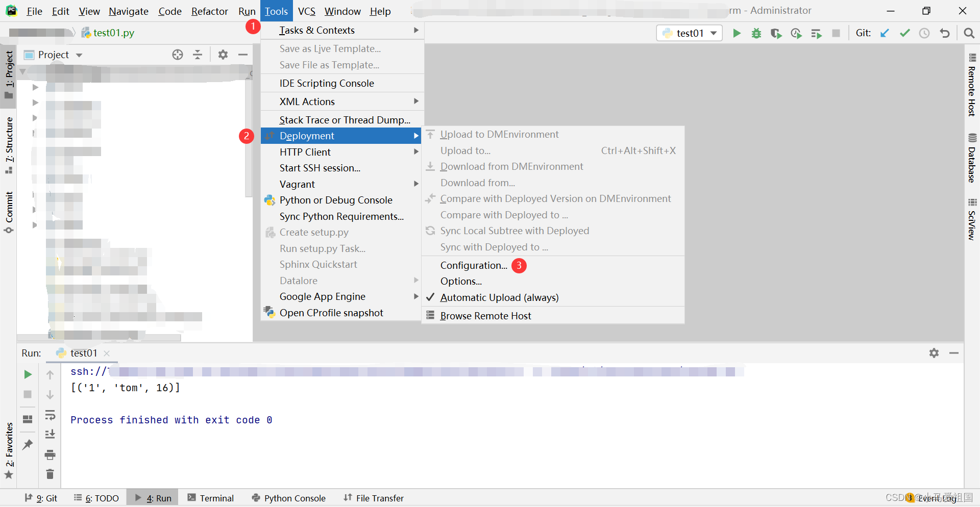Open the 6: TODO tab
The image size is (980, 507).
pyautogui.click(x=96, y=498)
